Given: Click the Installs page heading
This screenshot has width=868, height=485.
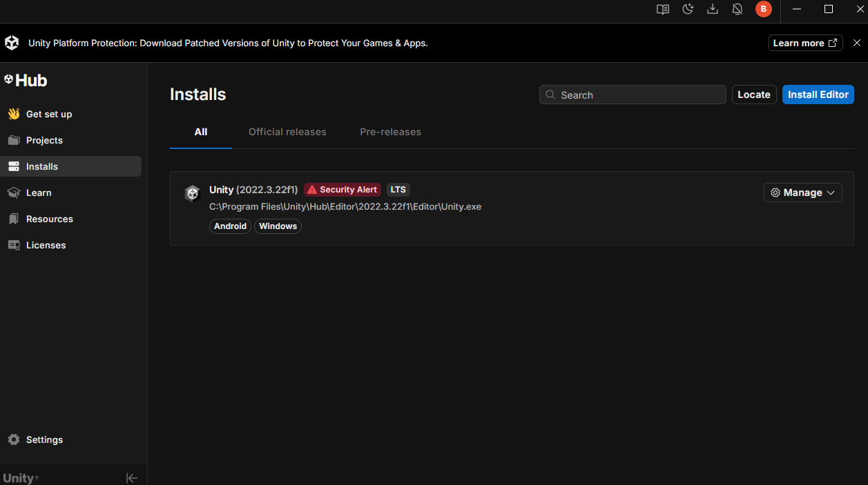Looking at the screenshot, I should tap(198, 95).
